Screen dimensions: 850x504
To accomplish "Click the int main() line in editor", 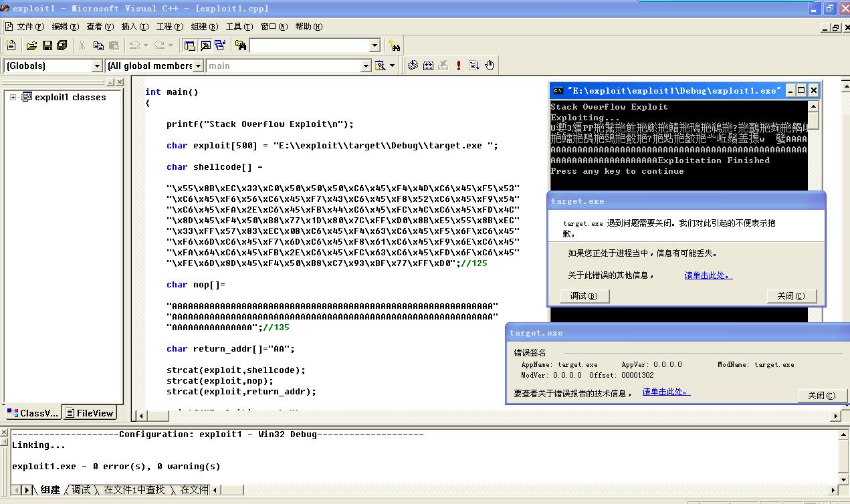I will coord(172,92).
